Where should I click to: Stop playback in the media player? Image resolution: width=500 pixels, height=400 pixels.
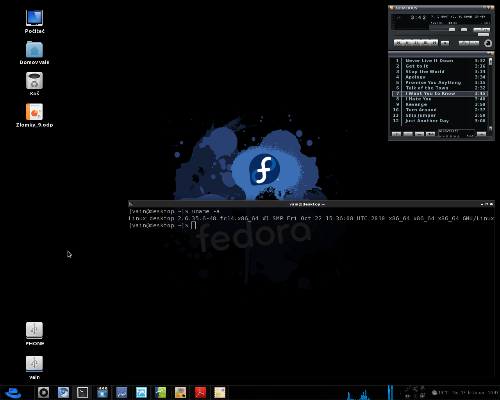coord(425,43)
